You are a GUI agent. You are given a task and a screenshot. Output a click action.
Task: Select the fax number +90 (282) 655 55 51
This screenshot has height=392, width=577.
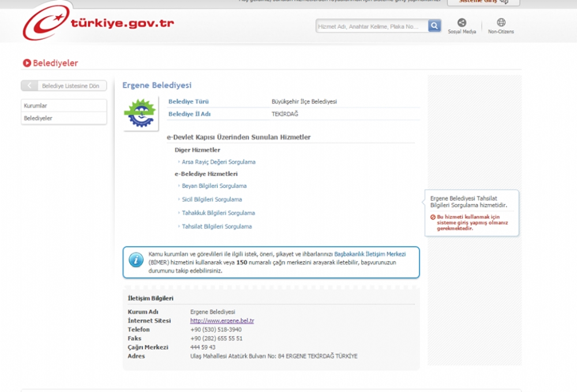click(x=216, y=338)
